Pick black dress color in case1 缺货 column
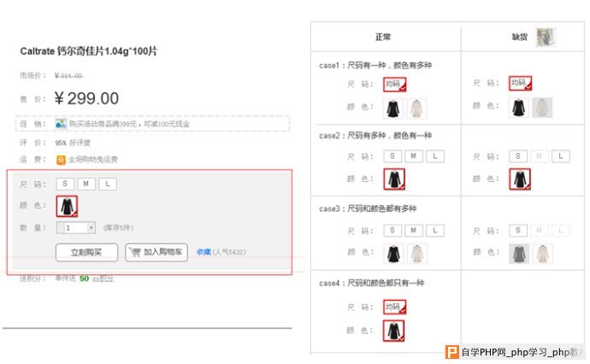 coord(518,108)
